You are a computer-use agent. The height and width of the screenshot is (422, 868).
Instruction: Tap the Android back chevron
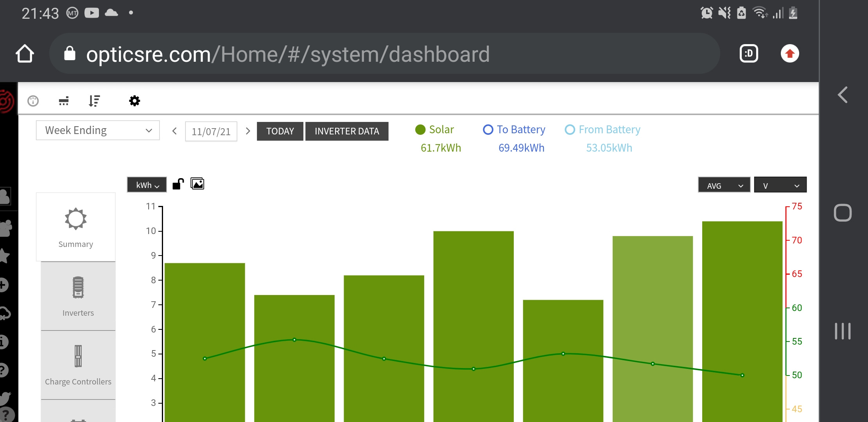click(843, 95)
